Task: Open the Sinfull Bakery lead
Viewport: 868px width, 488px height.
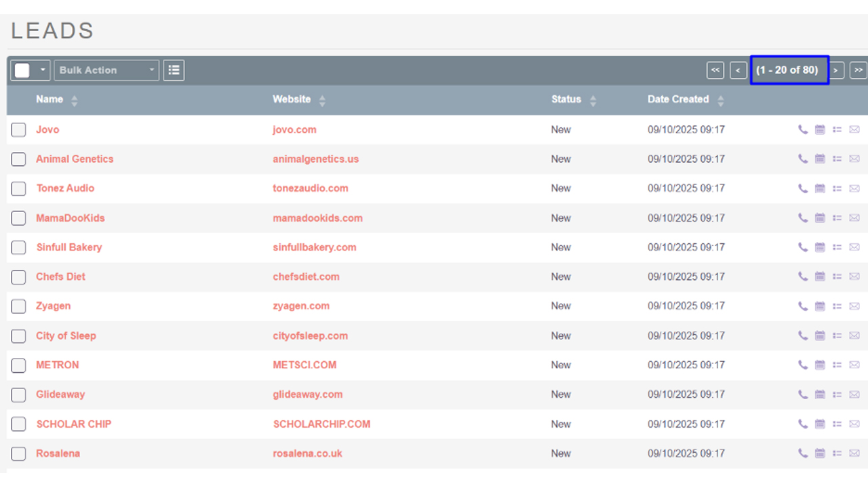Action: (x=69, y=247)
